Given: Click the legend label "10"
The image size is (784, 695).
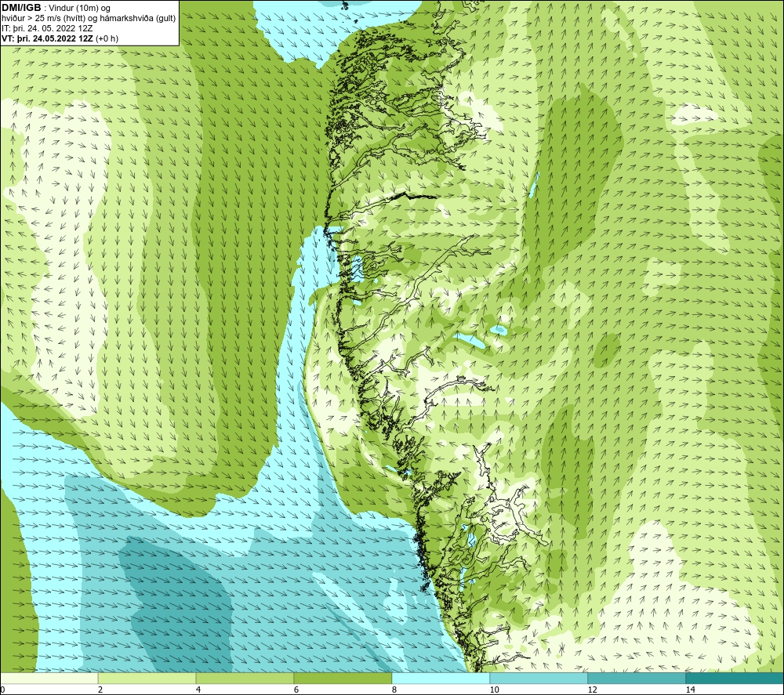Looking at the screenshot, I should pos(495,690).
